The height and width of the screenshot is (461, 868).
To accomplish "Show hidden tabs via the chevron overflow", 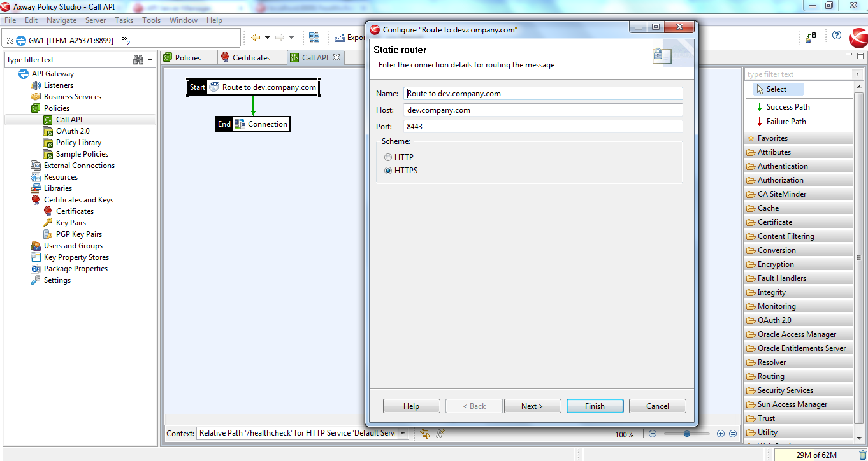I will pyautogui.click(x=126, y=41).
